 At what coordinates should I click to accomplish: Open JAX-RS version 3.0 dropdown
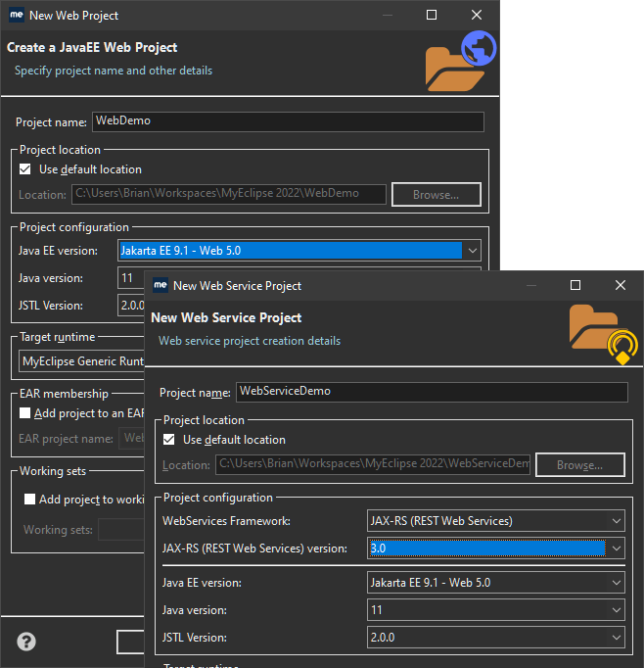click(496, 549)
